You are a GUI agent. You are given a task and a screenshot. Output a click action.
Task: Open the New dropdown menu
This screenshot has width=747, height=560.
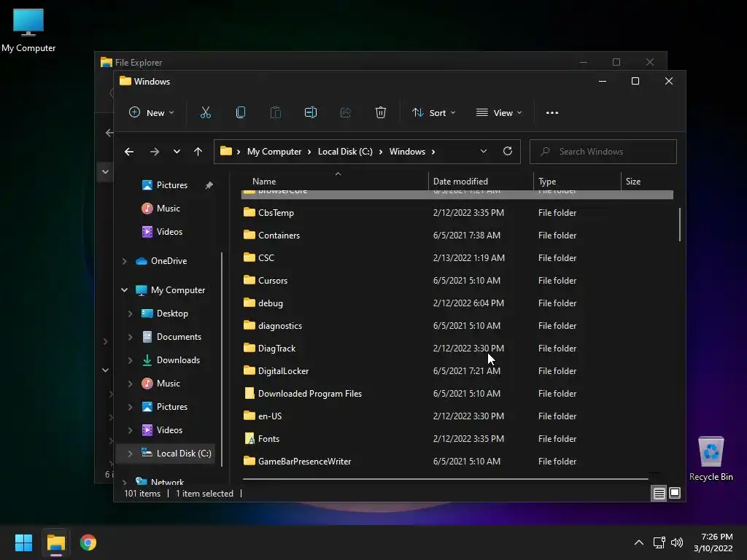click(x=152, y=113)
